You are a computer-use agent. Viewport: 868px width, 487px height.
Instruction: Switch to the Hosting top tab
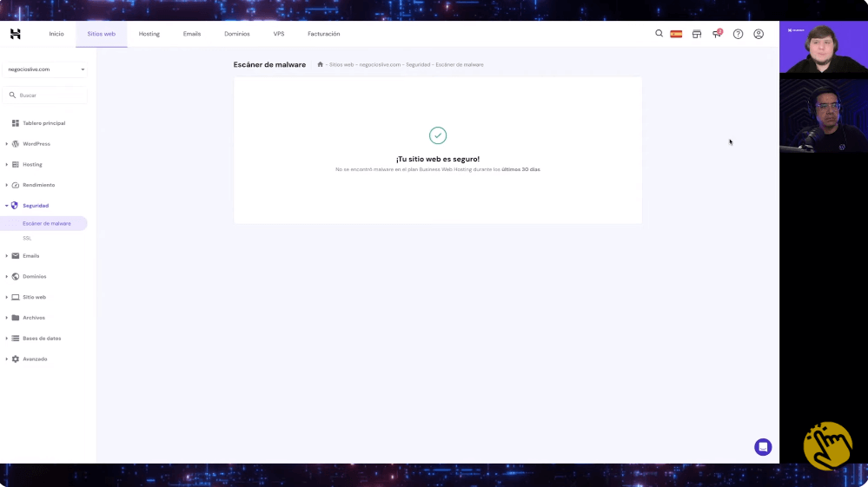coord(149,34)
